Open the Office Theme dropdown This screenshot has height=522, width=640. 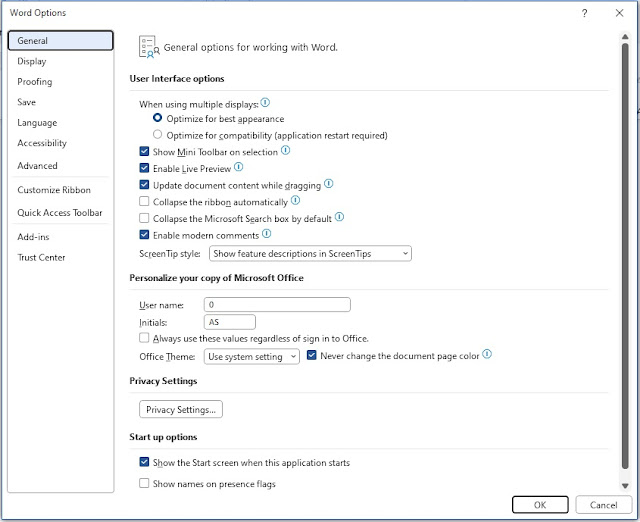pyautogui.click(x=252, y=356)
